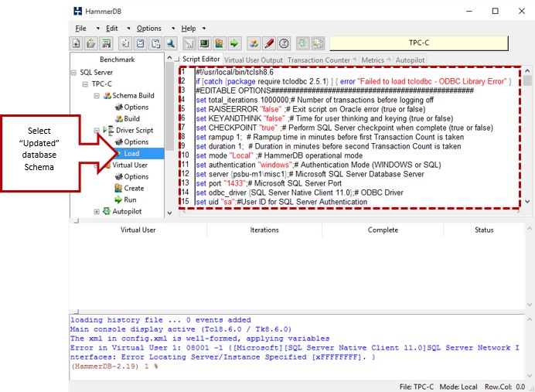Switch to the Virtual User Output tab
The height and width of the screenshot is (392, 535).
254,60
